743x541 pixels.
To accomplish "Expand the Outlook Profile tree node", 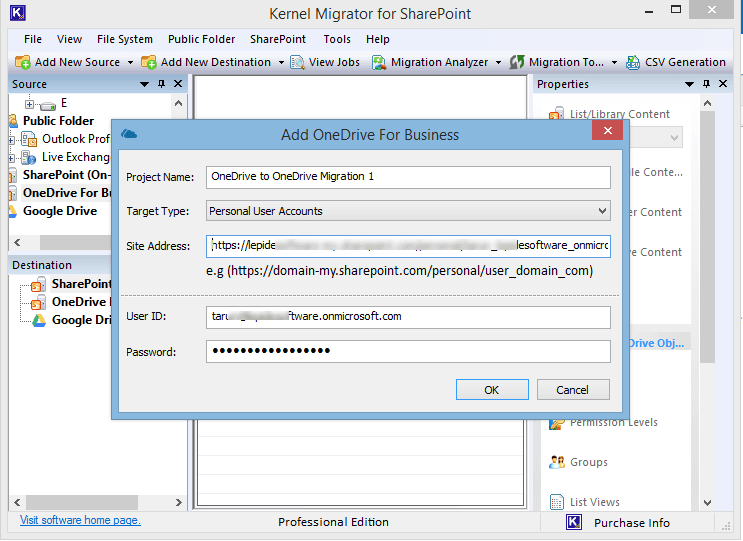I will [11, 140].
